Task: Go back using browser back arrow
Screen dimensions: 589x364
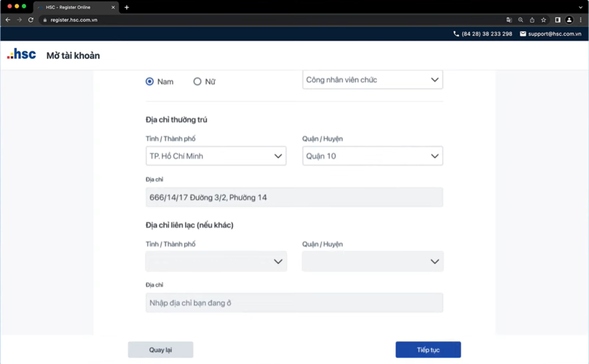Action: coord(8,20)
